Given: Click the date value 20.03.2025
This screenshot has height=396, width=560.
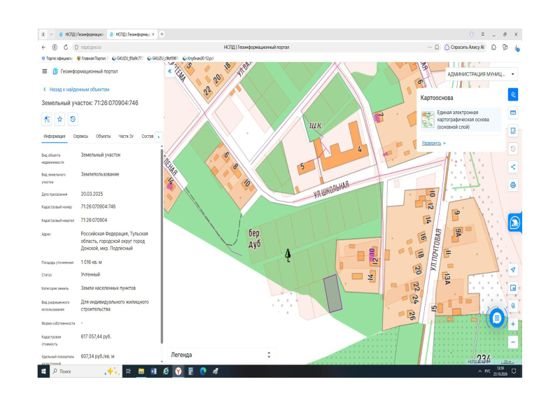Looking at the screenshot, I should pyautogui.click(x=92, y=194).
